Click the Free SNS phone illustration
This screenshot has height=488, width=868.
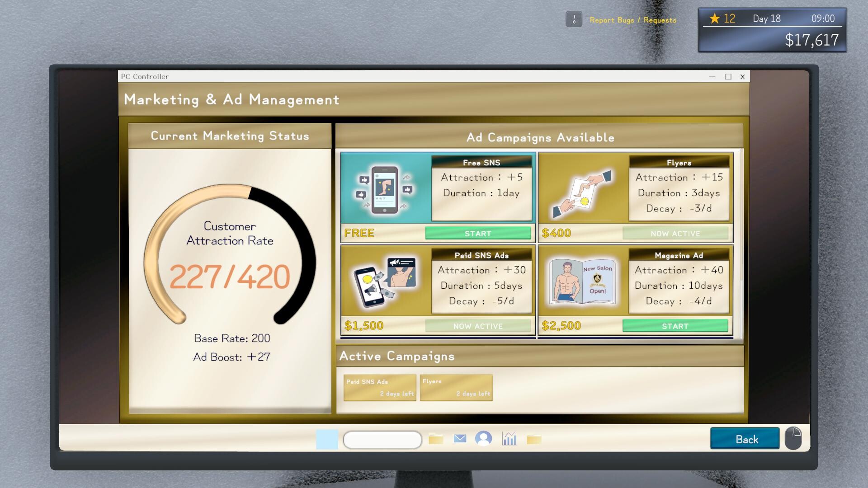click(x=383, y=188)
